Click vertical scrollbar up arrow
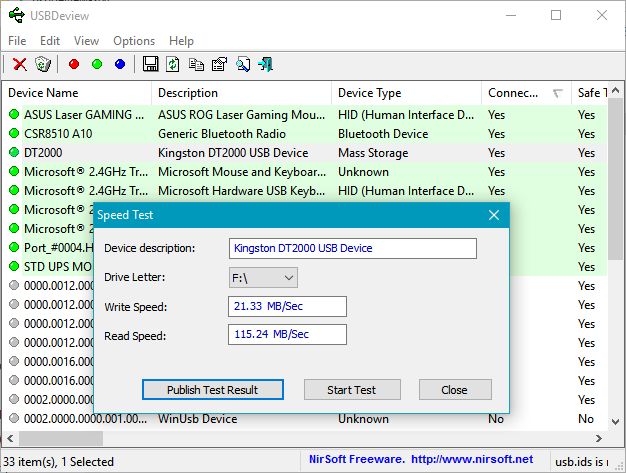Screen dimensions: 626x473 [615, 91]
